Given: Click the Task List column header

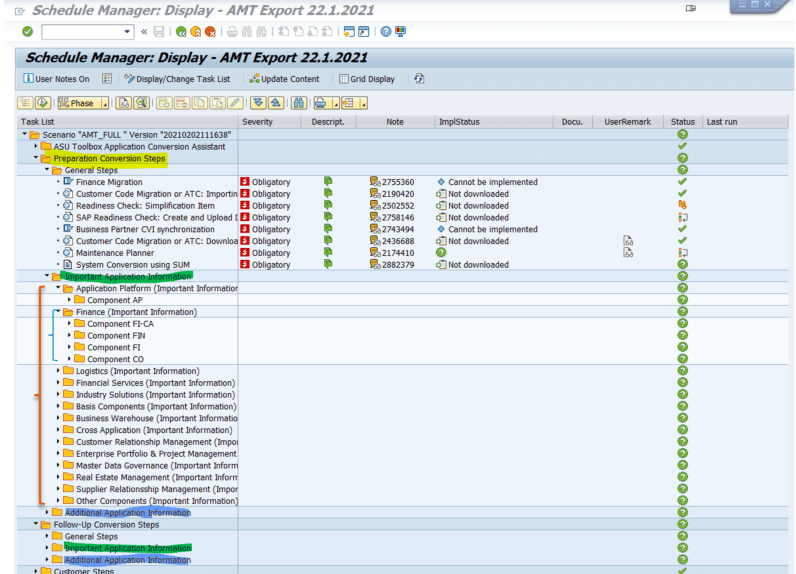Looking at the screenshot, I should tap(127, 122).
